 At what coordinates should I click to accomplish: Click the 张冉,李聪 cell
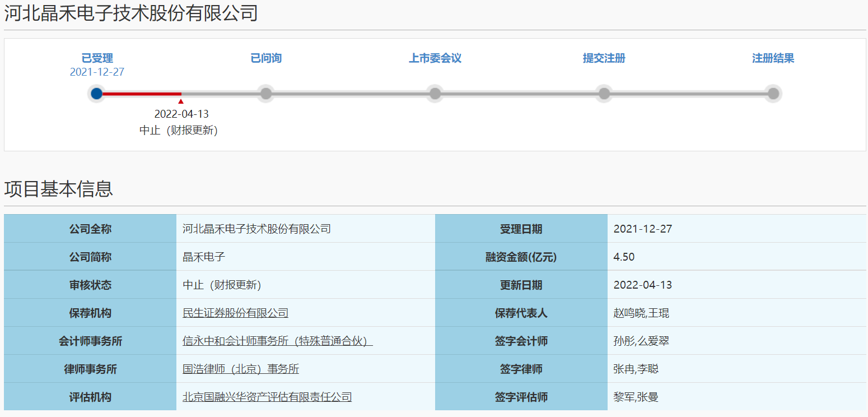pos(737,369)
